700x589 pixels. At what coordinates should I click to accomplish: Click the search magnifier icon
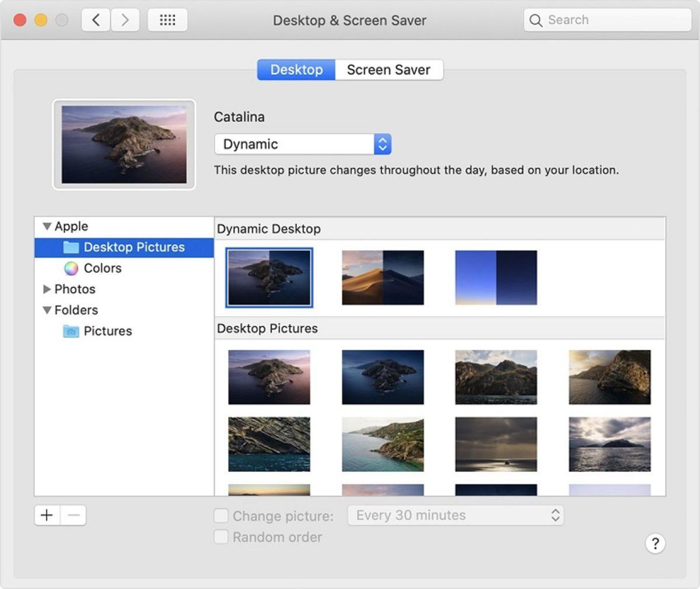tap(535, 19)
